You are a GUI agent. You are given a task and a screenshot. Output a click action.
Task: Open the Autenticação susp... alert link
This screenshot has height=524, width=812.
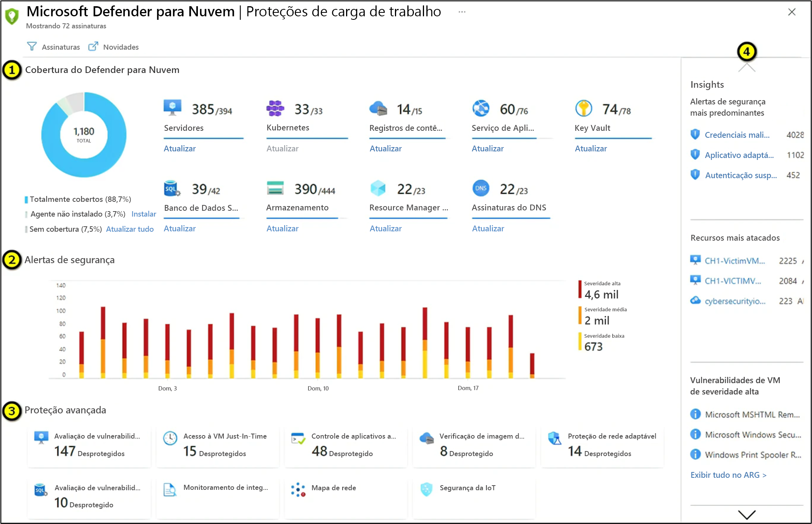(741, 175)
